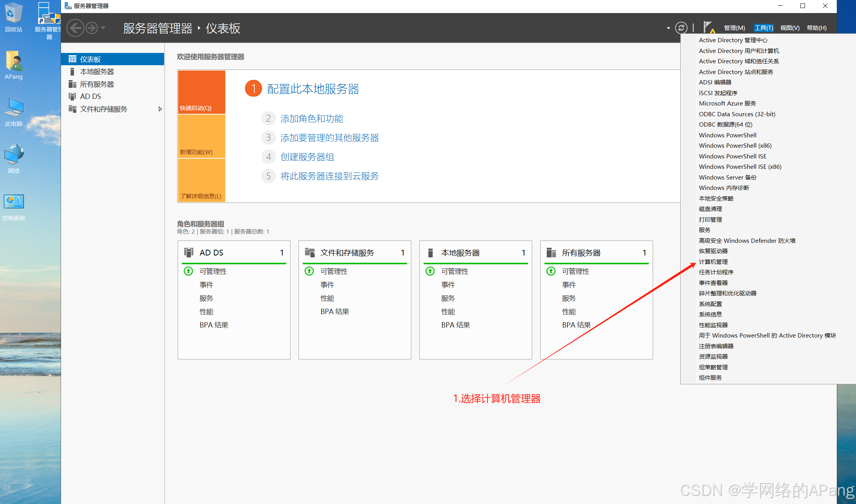The height and width of the screenshot is (504, 856).
Task: Click the forward navigation arrow
Action: 91,28
